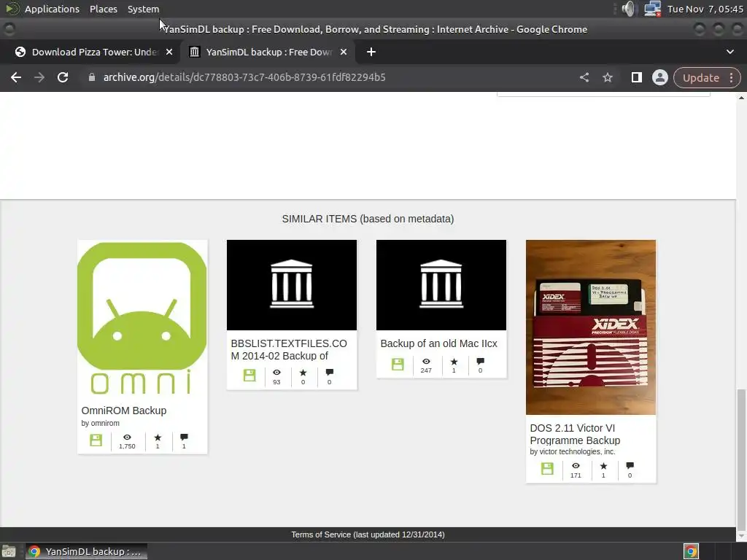The height and width of the screenshot is (560, 747).
Task: Open the BBSLIST.TEXTFILES.COM item thumbnail
Action: point(292,285)
